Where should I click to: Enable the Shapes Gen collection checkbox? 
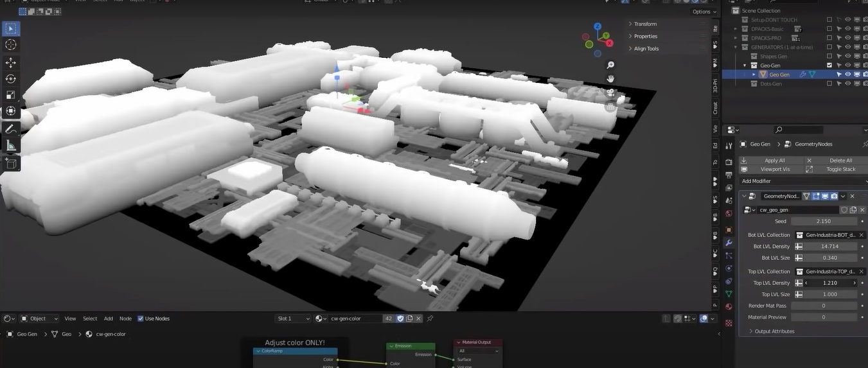tap(829, 56)
